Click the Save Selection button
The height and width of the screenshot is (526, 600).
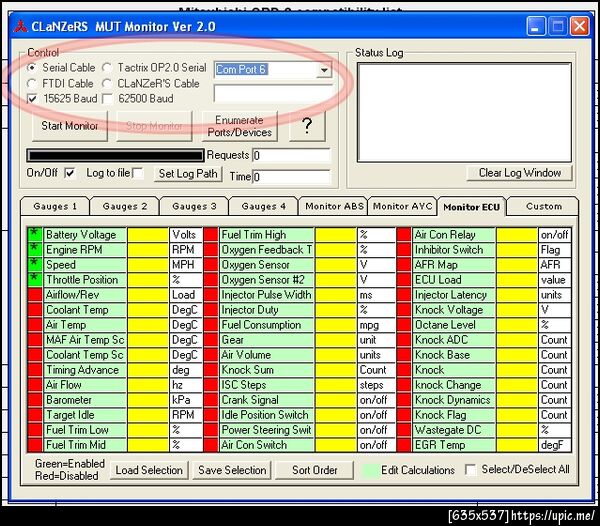click(x=232, y=470)
